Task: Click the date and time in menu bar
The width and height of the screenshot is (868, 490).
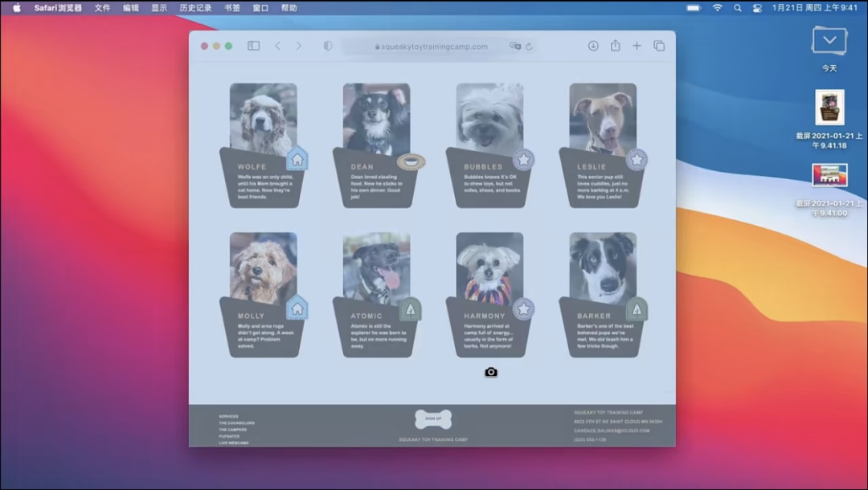Action: pos(815,8)
